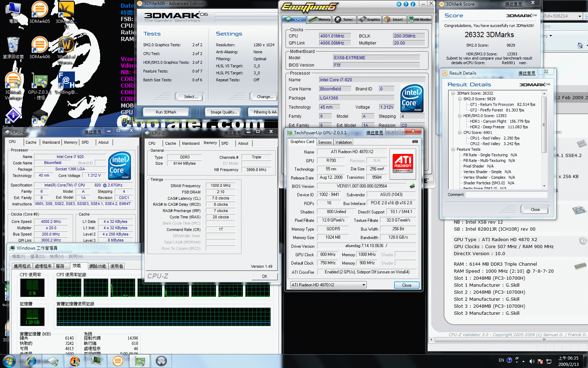Image resolution: width=588 pixels, height=368 pixels.
Task: Collapse the 'SM2.0 Score: 9829' tree node
Action: pyautogui.click(x=460, y=99)
